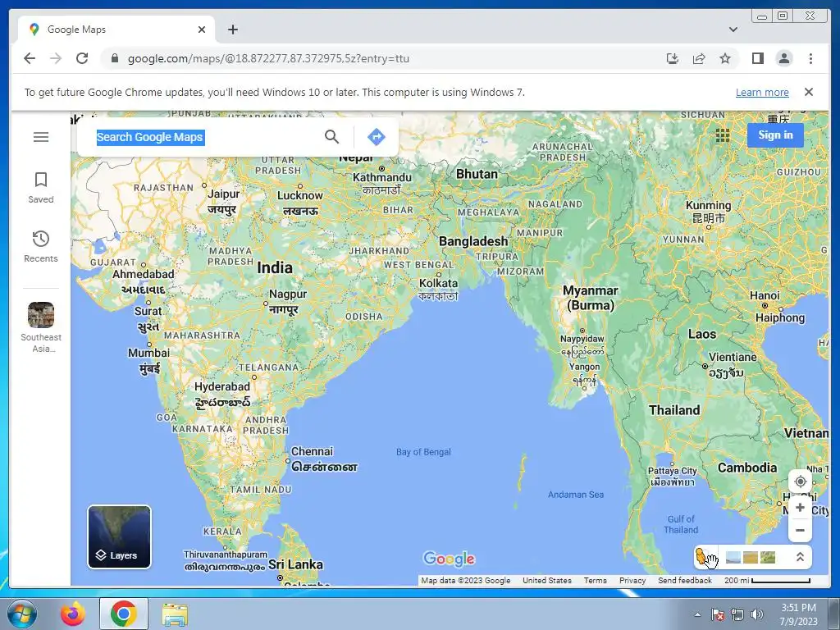Viewport: 840px width, 630px height.
Task: Launch Firefox from the taskbar
Action: [72, 614]
